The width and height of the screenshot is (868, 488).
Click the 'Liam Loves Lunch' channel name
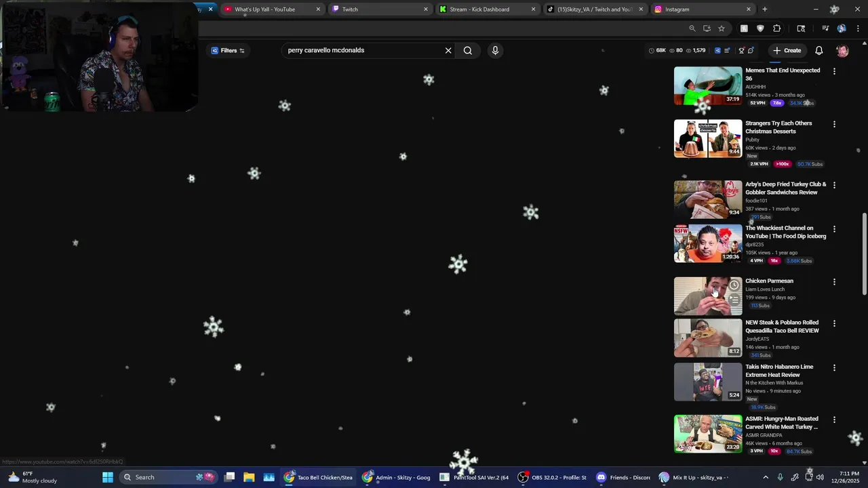tap(765, 289)
